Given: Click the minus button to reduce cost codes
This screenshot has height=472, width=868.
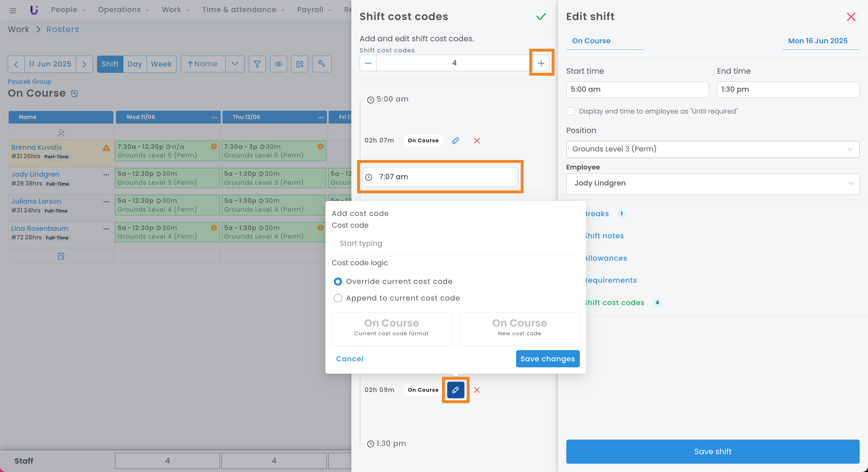Looking at the screenshot, I should pyautogui.click(x=368, y=63).
